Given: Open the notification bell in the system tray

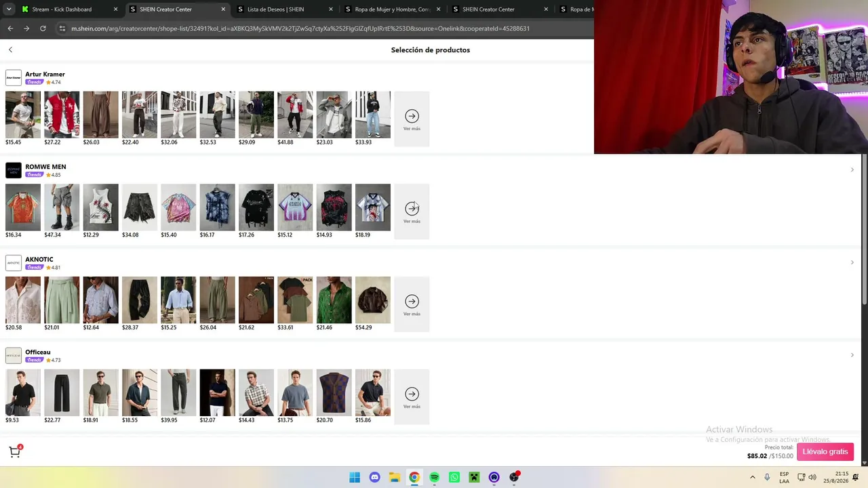Looking at the screenshot, I should (855, 477).
